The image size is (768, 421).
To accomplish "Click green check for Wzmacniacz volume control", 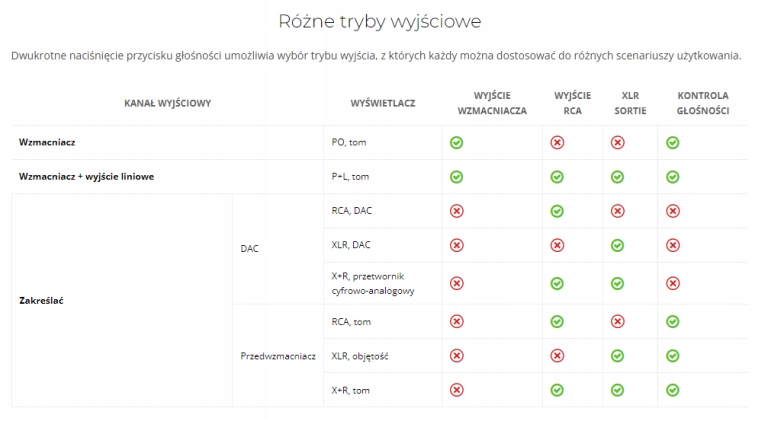I will coord(673,143).
